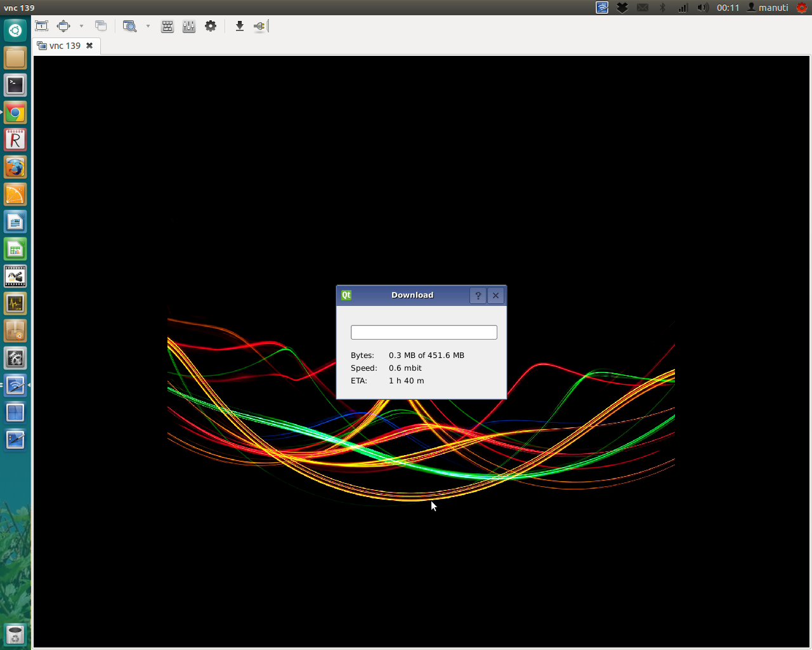Close the vnc 139 tab
Image resolution: width=812 pixels, height=650 pixels.
(89, 46)
